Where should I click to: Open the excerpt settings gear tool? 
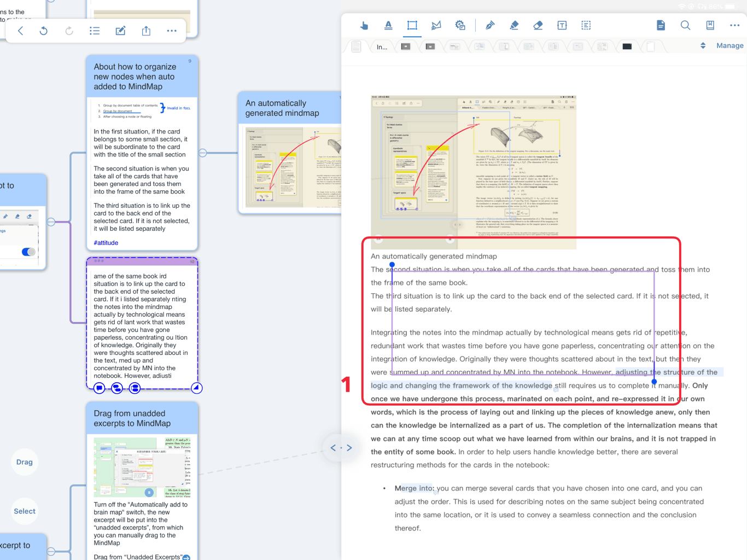click(x=460, y=25)
